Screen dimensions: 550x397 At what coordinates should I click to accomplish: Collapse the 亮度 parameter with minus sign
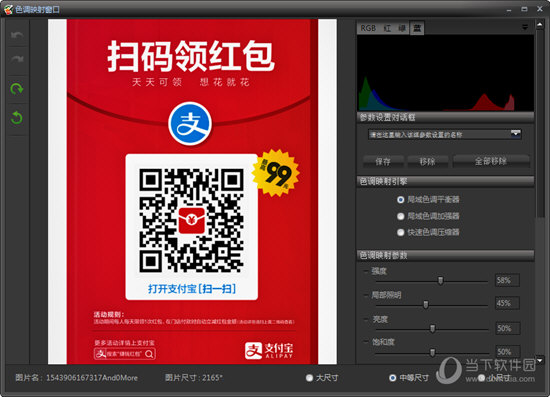click(x=366, y=319)
